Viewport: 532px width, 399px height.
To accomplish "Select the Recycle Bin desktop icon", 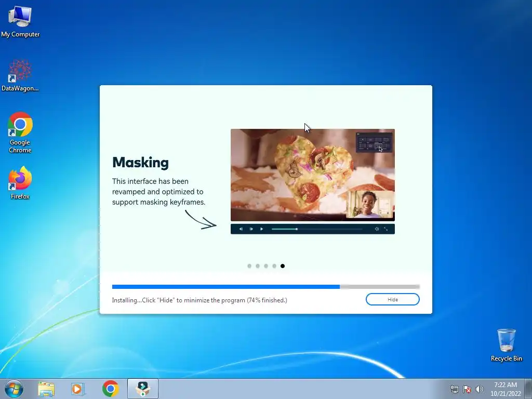I will click(x=506, y=345).
